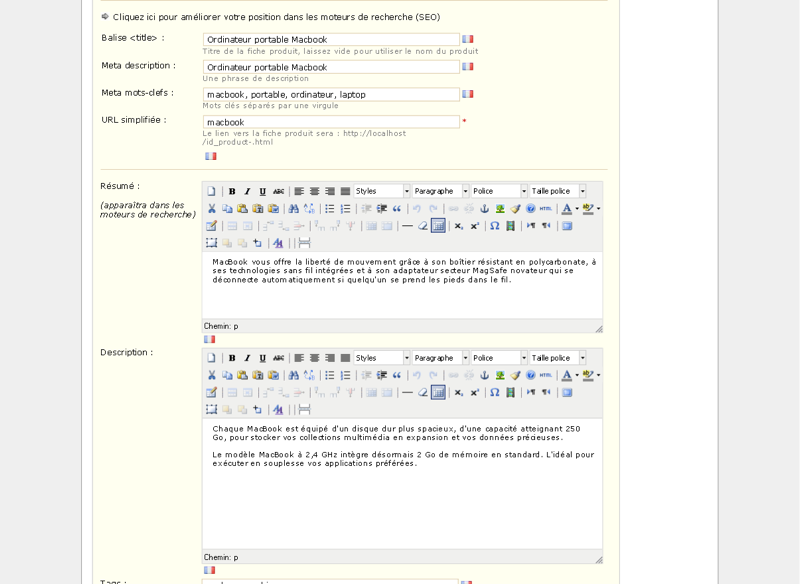800x584 pixels.
Task: Toggle bold in the Description editor
Action: pos(232,358)
